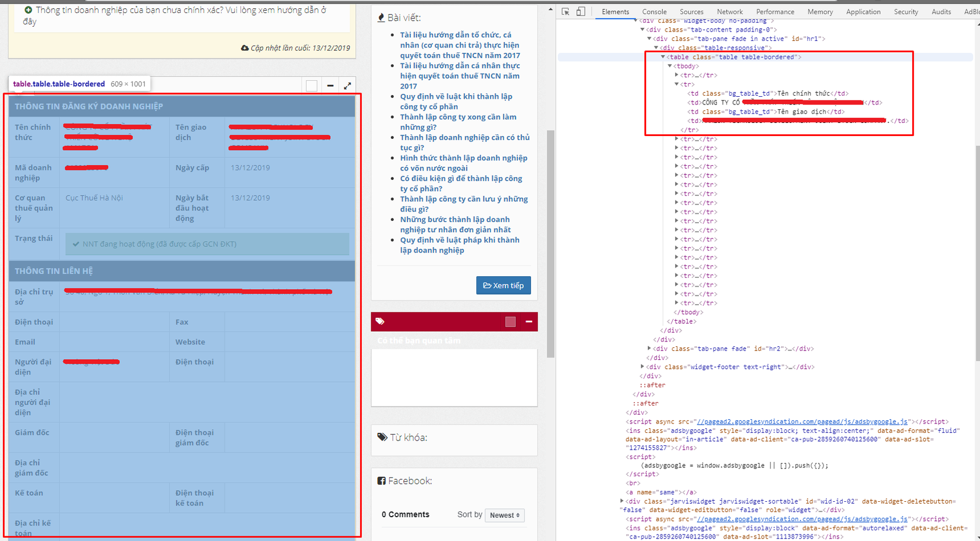Select the td Tên chính thức line in DOM tree

pyautogui.click(x=768, y=93)
